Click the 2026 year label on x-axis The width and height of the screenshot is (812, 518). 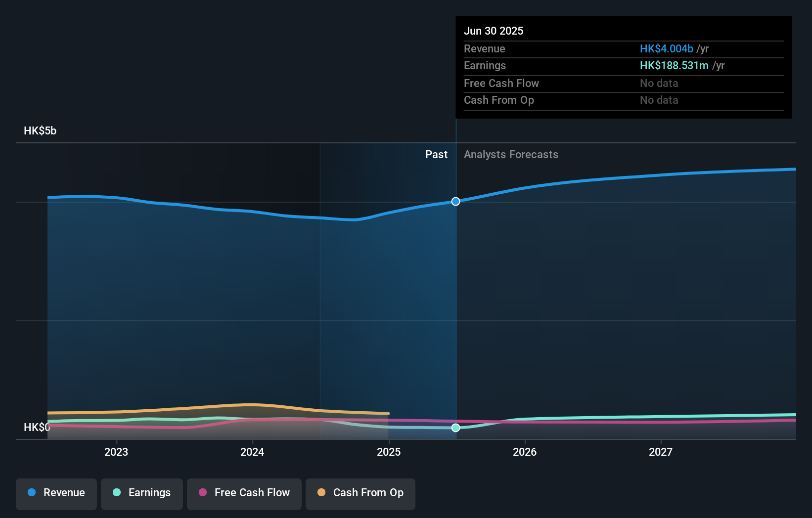tap(526, 451)
